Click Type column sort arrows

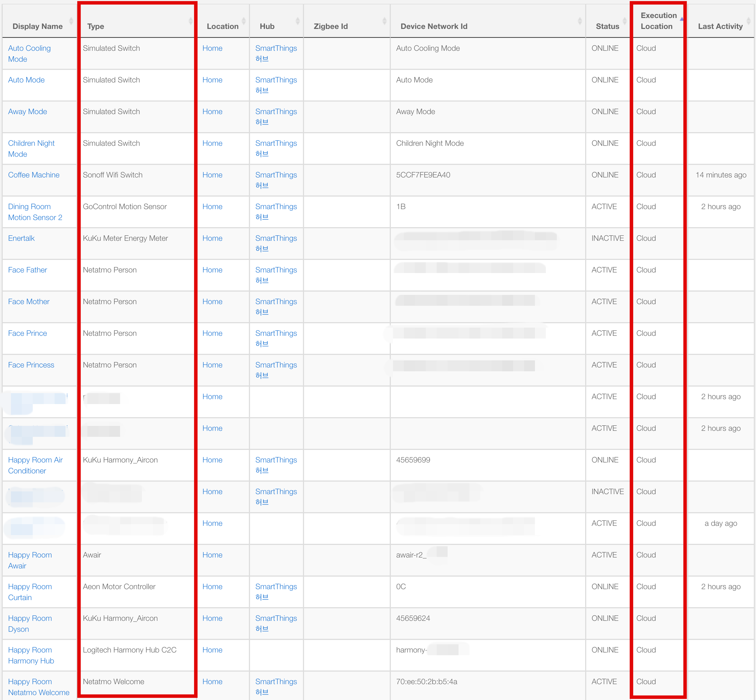click(191, 21)
